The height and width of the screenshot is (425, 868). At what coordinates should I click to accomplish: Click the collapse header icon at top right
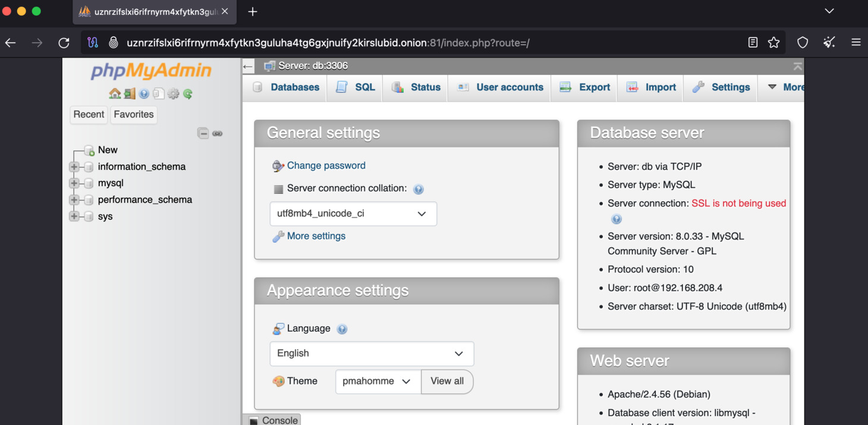click(x=797, y=66)
